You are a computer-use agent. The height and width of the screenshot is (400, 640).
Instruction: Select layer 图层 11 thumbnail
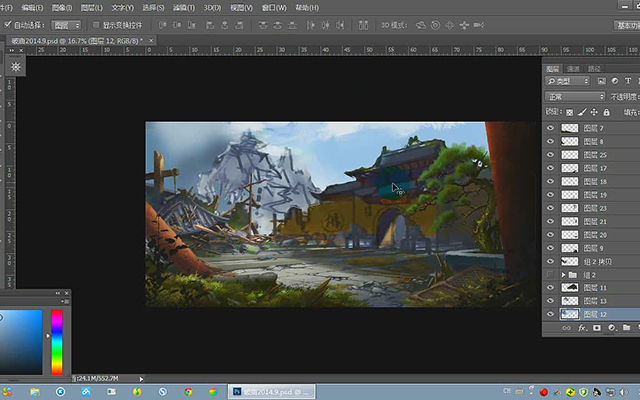click(x=570, y=288)
